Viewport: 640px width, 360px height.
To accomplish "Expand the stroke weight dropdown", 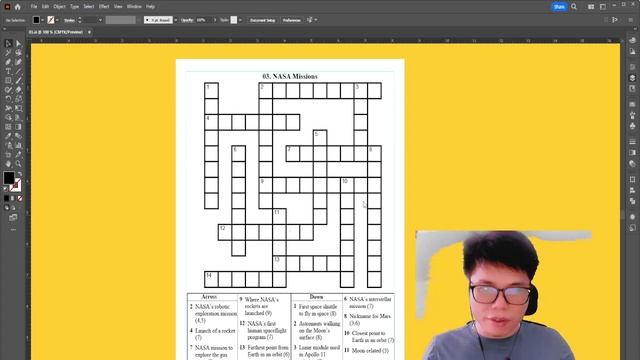I will [x=100, y=20].
